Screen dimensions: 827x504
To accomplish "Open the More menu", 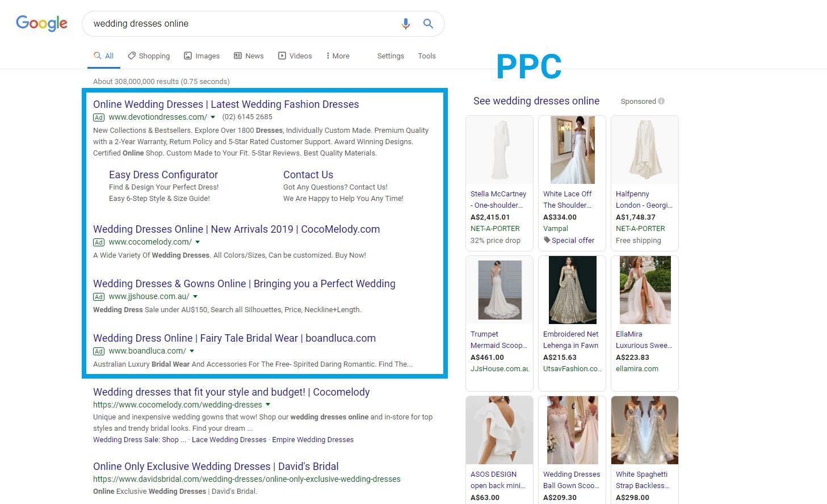I will 338,56.
